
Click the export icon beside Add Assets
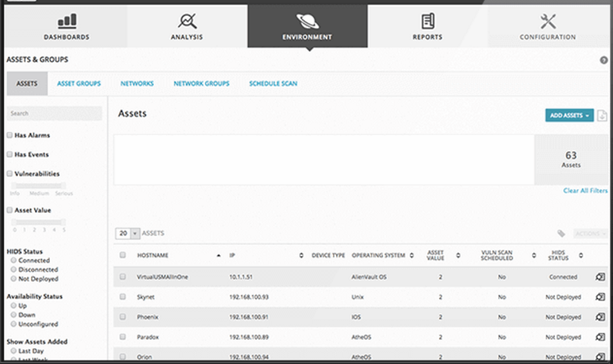[x=602, y=116]
